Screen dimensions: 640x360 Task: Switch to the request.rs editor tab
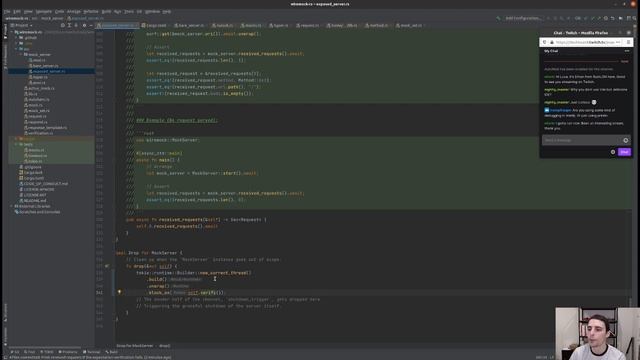click(309, 25)
